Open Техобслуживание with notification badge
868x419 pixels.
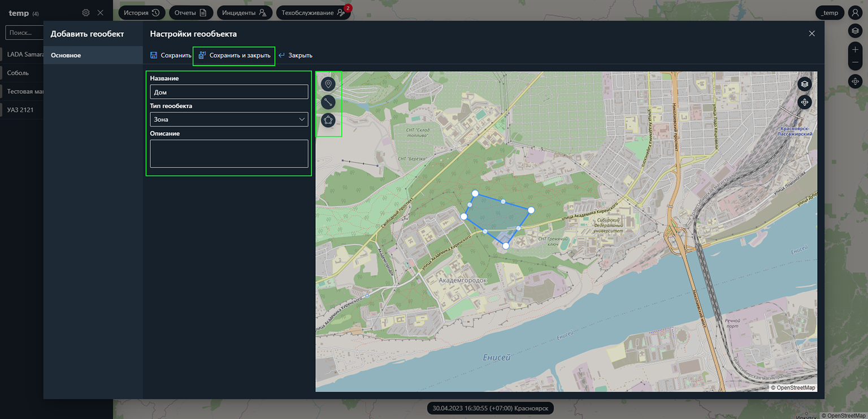313,13
